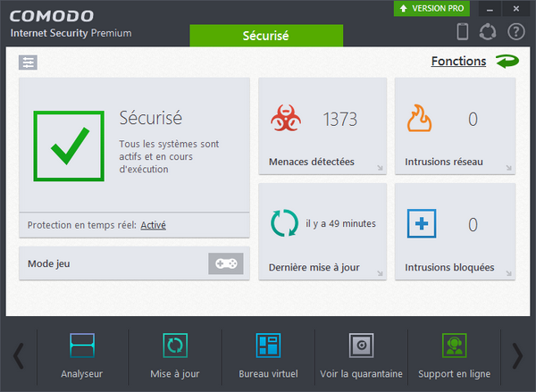Viewport: 536px width, 392px height.
Task: Minimize the Comodo window
Action: [x=490, y=9]
